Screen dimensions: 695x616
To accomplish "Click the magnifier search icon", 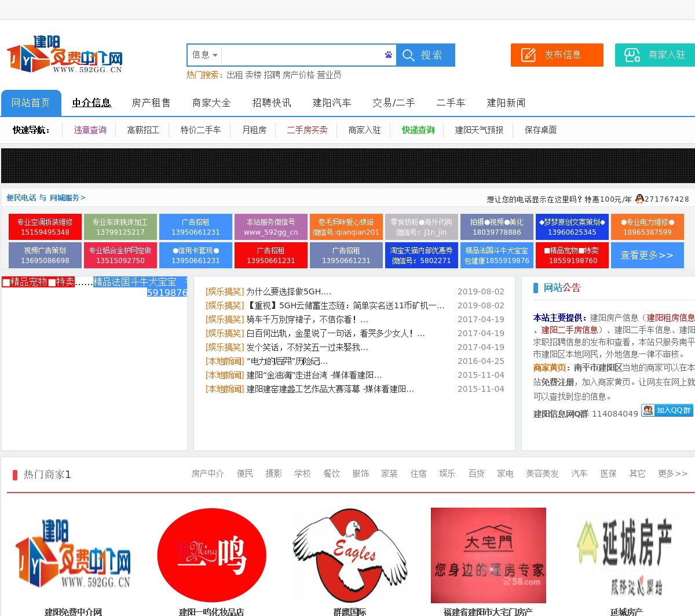I will (408, 55).
